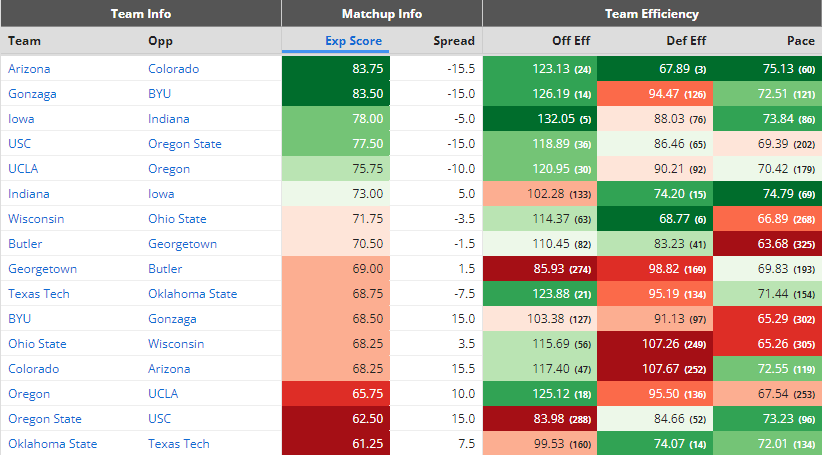The height and width of the screenshot is (455, 822).
Task: Sort by Spread column header
Action: coord(454,41)
